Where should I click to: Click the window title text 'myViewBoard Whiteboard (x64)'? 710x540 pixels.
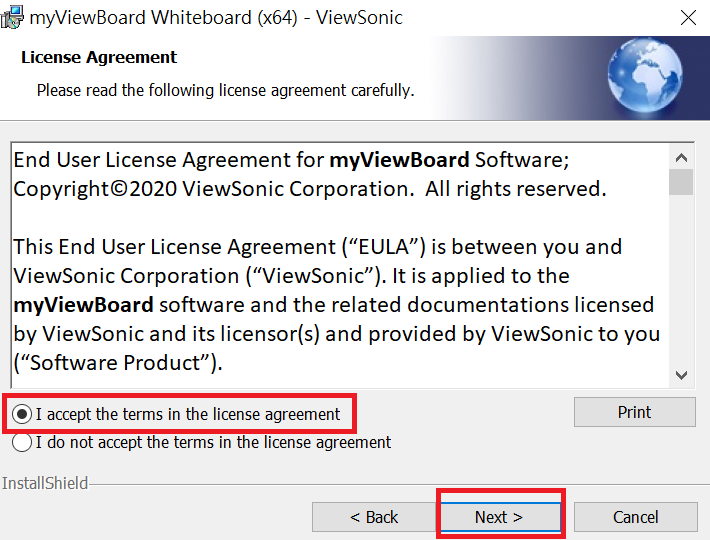163,18
